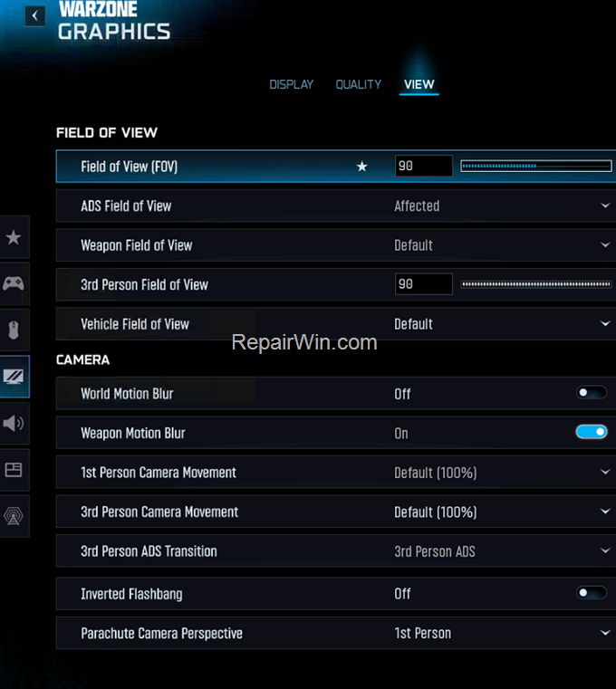
Task: Expand 3rd Person Camera Movement dropdown
Action: [x=605, y=512]
